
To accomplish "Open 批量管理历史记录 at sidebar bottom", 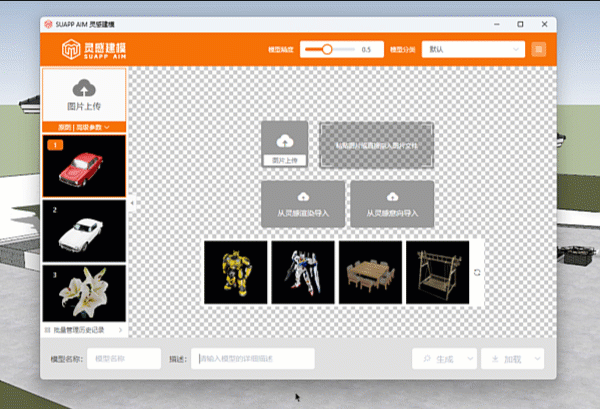I will pyautogui.click(x=84, y=329).
